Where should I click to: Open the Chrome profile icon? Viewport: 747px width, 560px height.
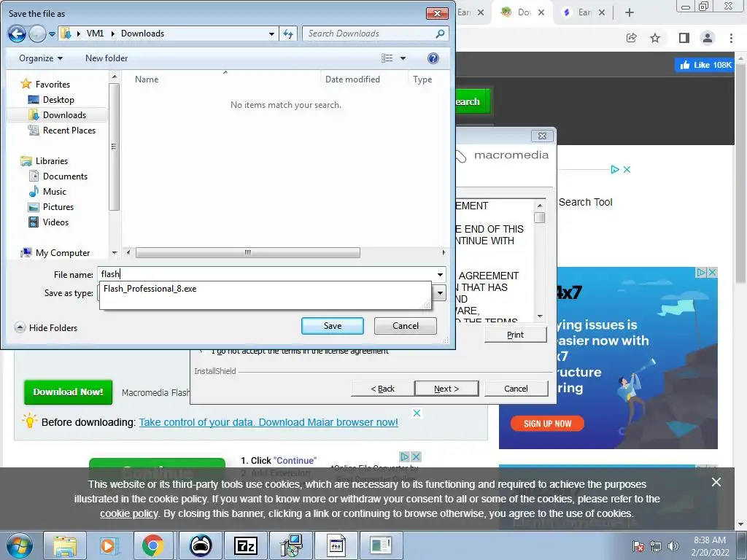pos(708,38)
